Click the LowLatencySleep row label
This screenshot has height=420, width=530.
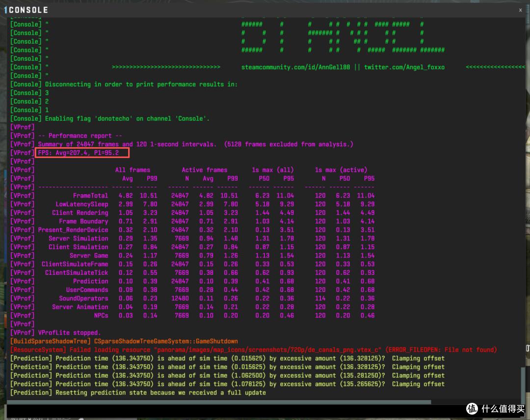[x=82, y=204]
